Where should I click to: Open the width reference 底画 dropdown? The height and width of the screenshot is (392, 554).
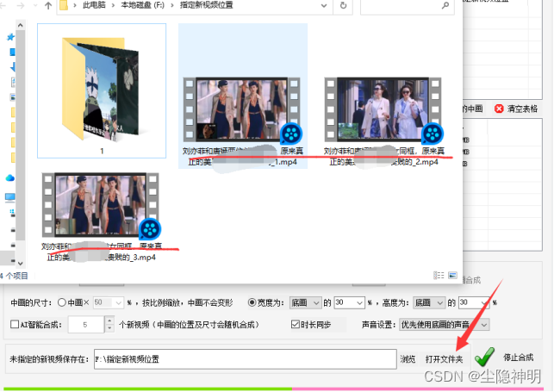click(306, 302)
